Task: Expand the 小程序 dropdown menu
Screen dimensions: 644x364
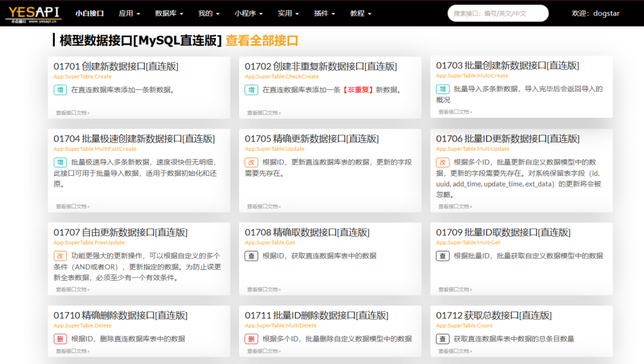Action: 249,13
